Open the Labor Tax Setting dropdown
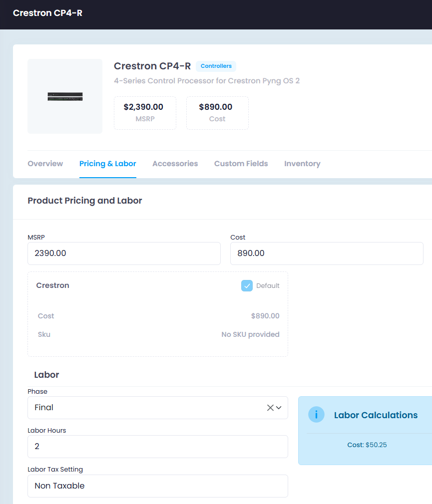 (x=158, y=486)
